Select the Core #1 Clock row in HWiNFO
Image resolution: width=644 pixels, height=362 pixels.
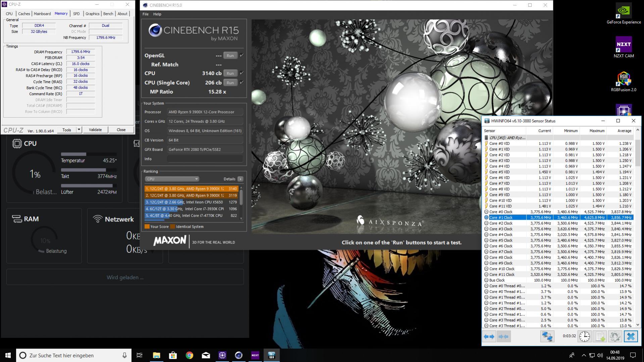(558, 217)
